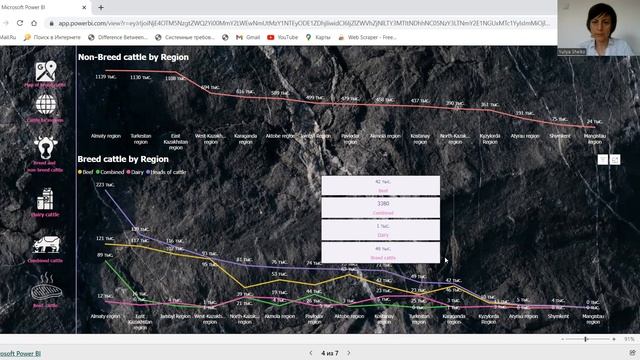Click the focus mode icon on the Breed cattle chart
Image resolution: width=640 pixels, height=360 pixels.
pyautogui.click(x=615, y=160)
